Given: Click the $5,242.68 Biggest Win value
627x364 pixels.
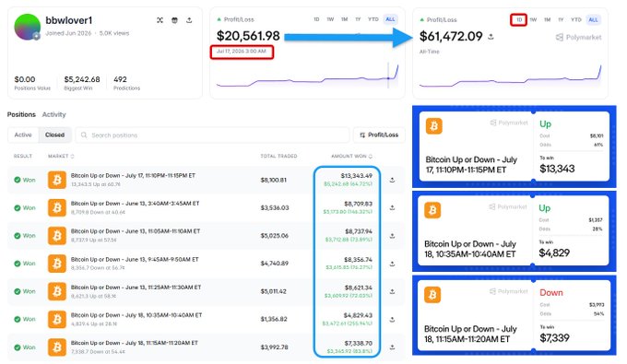Looking at the screenshot, I should [82, 79].
